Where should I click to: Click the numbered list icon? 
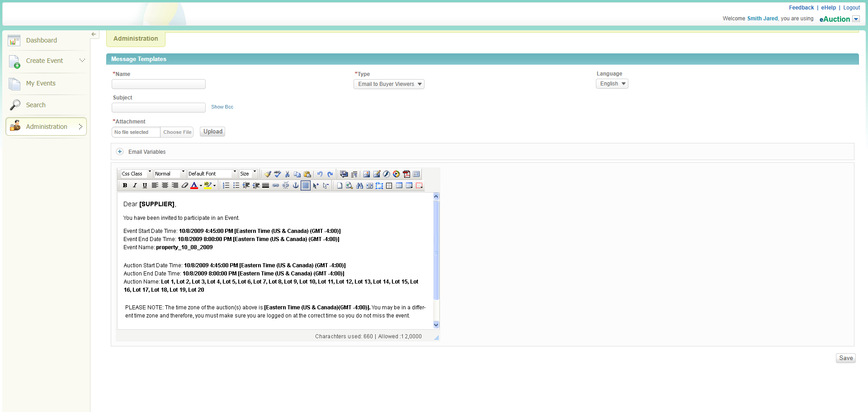226,185
